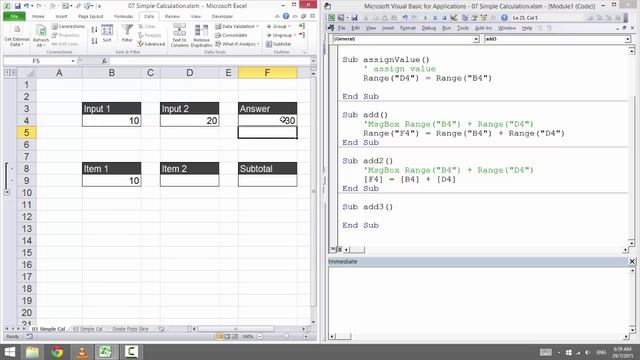Toggle the Filter funnel button
Viewport: 640px width, 360px height.
(x=127, y=33)
